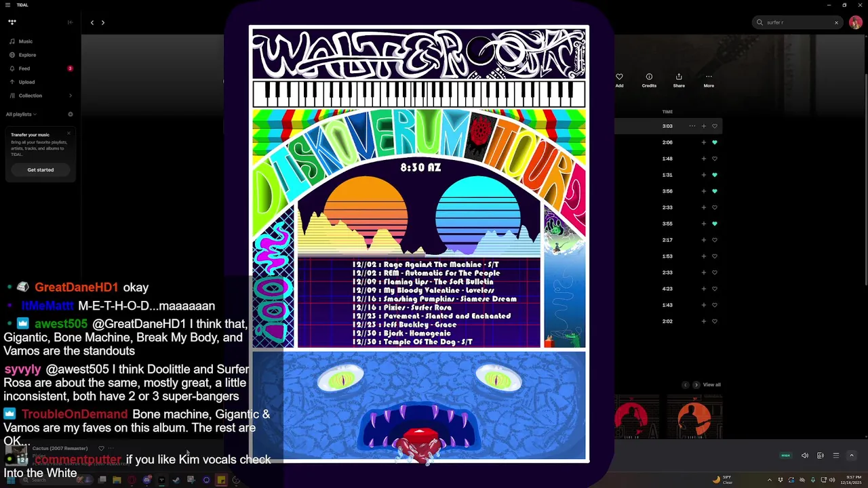Clear the search text with X
This screenshot has height=488, width=868.
coord(836,22)
